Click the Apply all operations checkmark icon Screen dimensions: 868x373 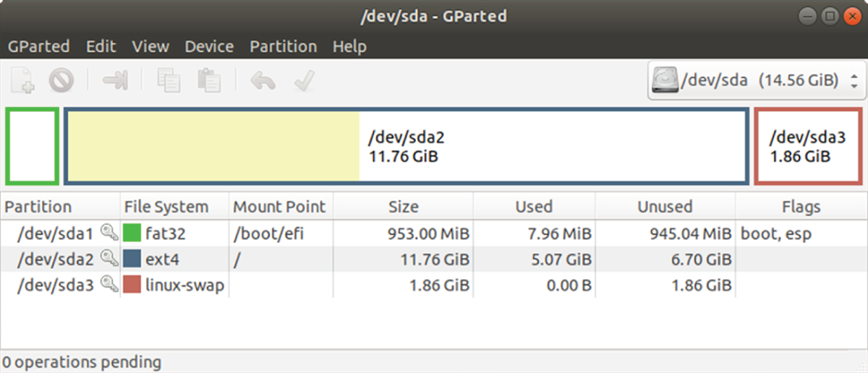[x=303, y=80]
